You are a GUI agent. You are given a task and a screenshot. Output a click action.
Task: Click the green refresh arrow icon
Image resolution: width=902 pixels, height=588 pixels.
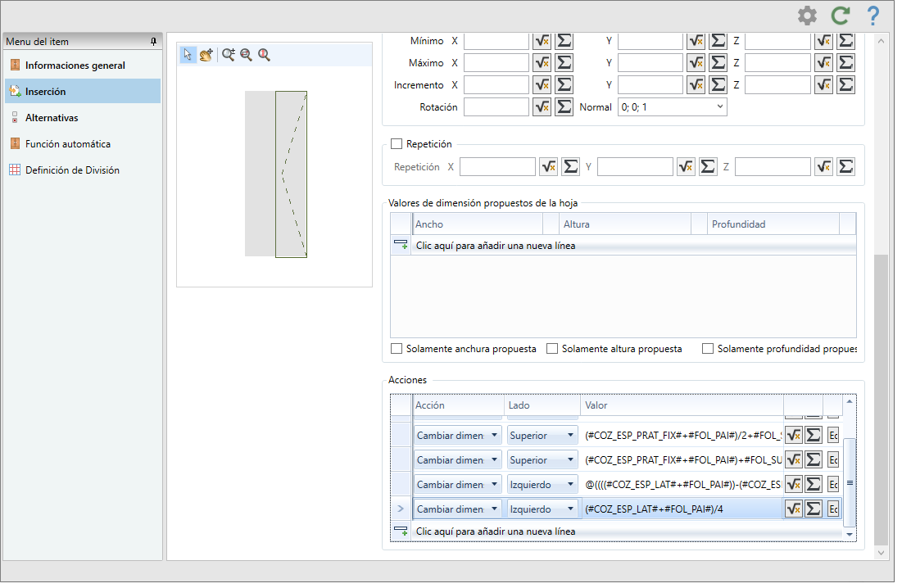tap(840, 16)
